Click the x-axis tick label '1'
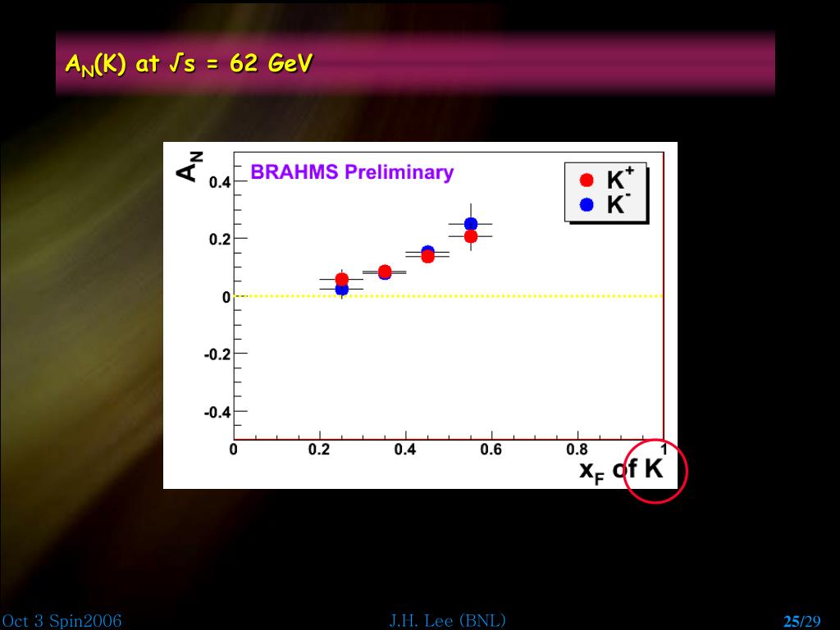The height and width of the screenshot is (630, 840). tap(663, 449)
